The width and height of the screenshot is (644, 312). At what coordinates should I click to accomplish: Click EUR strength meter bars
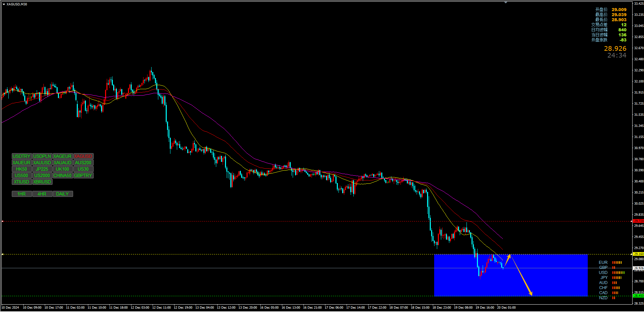617,263
